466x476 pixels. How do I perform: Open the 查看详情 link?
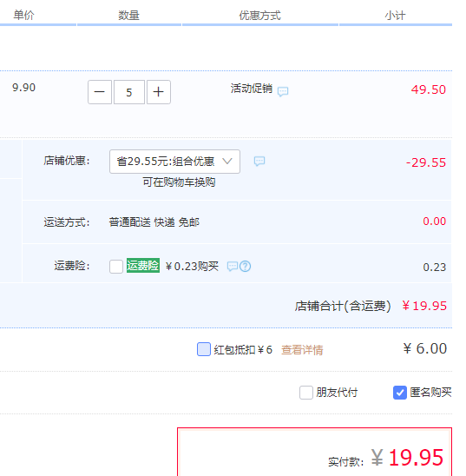(x=302, y=350)
